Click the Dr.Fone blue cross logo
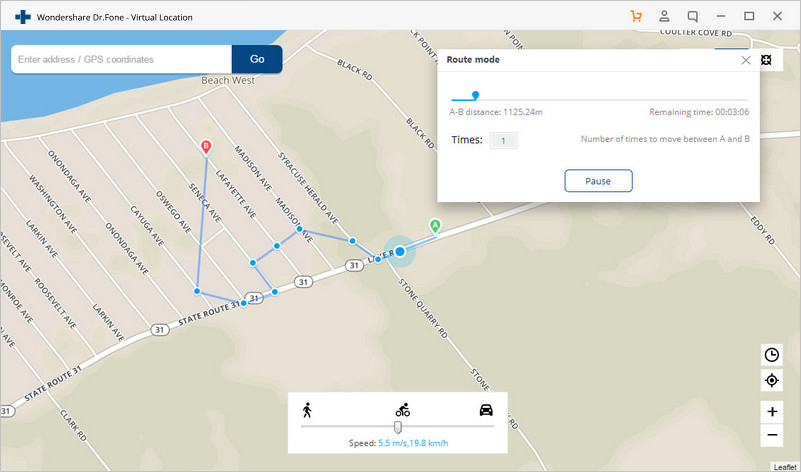 [23, 17]
